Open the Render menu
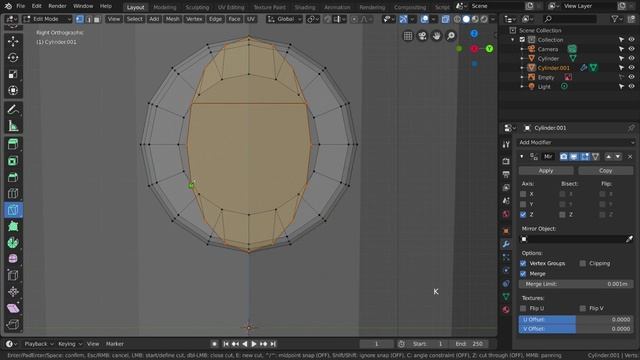The height and width of the screenshot is (360, 640). tap(57, 6)
